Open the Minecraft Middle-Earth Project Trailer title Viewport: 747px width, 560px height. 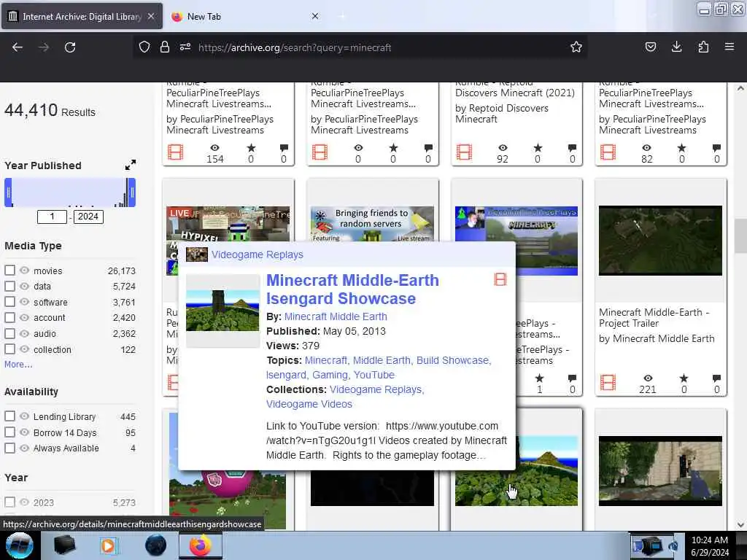coord(654,318)
